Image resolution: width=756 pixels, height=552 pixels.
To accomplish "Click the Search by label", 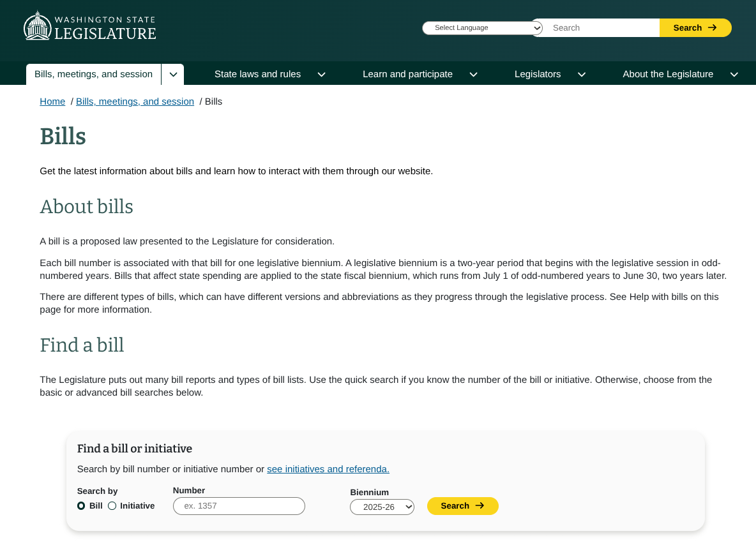I will tap(98, 491).
